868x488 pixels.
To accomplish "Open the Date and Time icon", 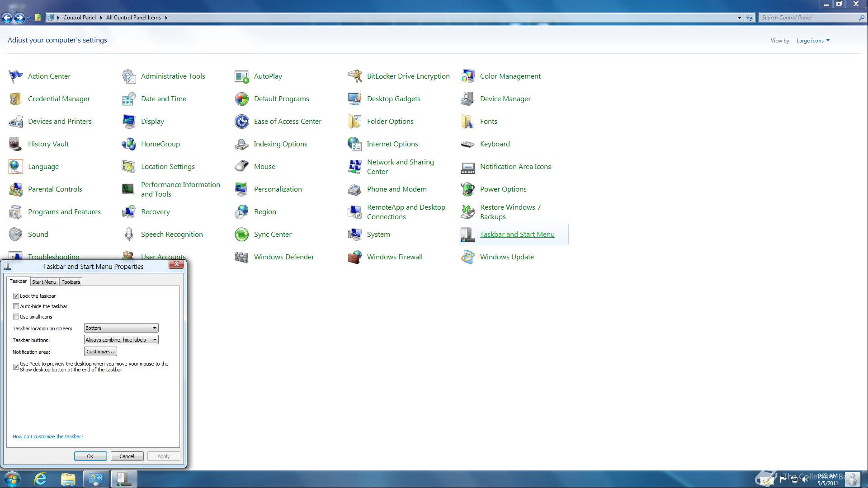I will tap(128, 99).
